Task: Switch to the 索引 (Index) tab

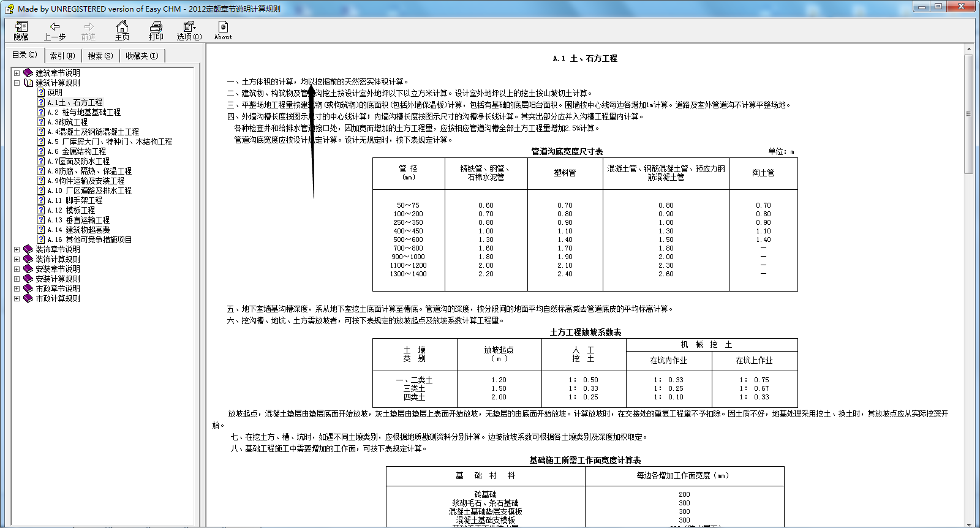Action: click(62, 56)
